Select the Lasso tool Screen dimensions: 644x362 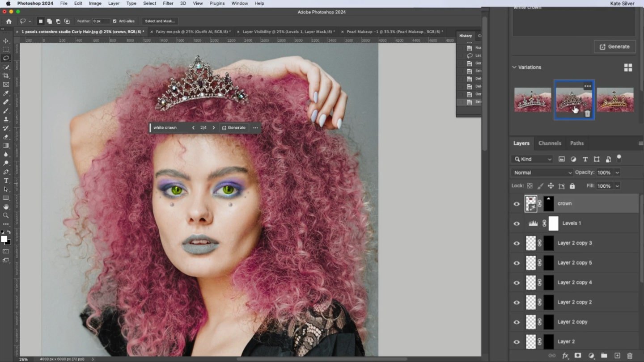tap(6, 58)
